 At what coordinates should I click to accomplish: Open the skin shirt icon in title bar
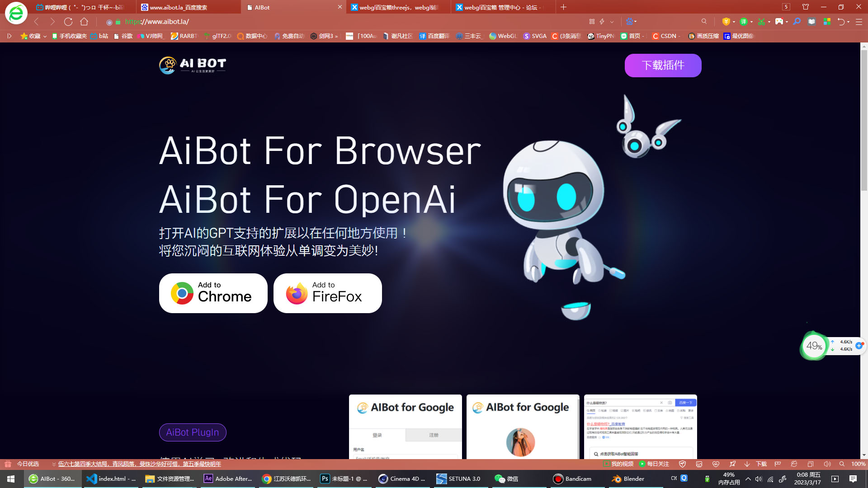pyautogui.click(x=806, y=7)
